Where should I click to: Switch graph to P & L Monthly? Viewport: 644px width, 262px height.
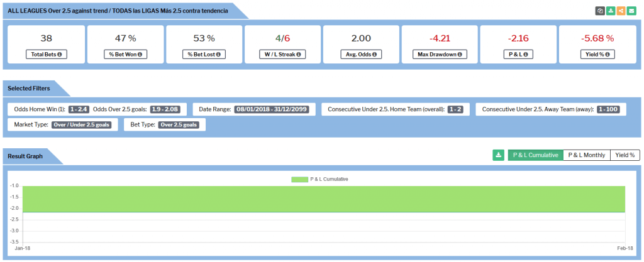(x=586, y=155)
